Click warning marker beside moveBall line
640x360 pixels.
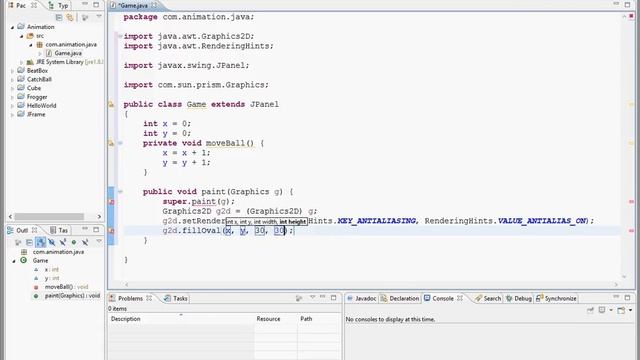(111, 143)
